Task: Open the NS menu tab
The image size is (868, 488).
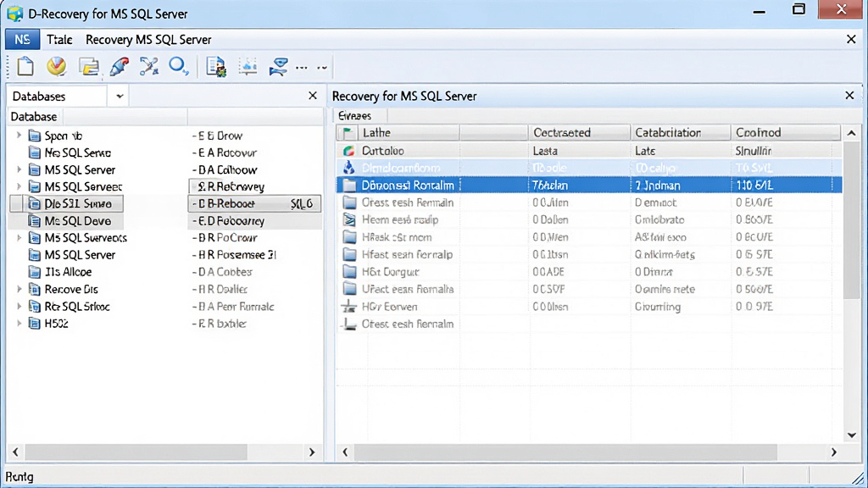Action: 22,39
